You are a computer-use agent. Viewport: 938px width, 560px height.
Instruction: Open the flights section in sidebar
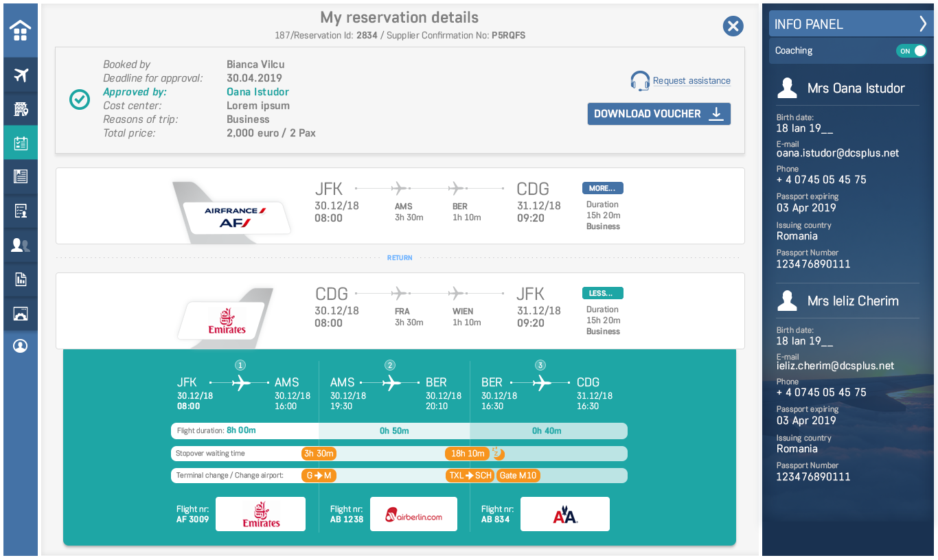pos(21,75)
